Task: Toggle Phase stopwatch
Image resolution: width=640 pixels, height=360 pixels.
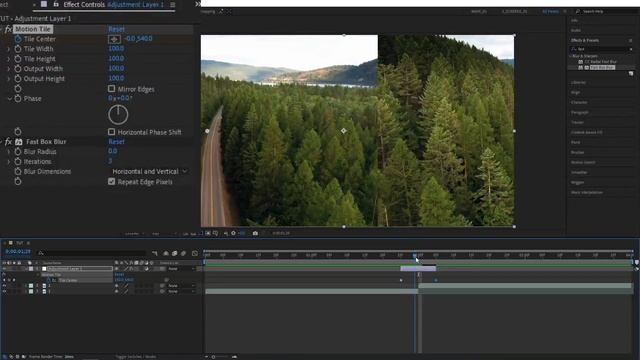Action: [x=18, y=98]
